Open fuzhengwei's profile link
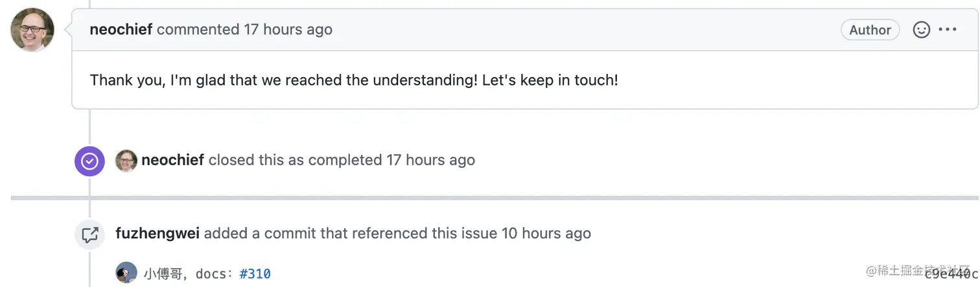This screenshot has width=980, height=287. click(x=157, y=233)
